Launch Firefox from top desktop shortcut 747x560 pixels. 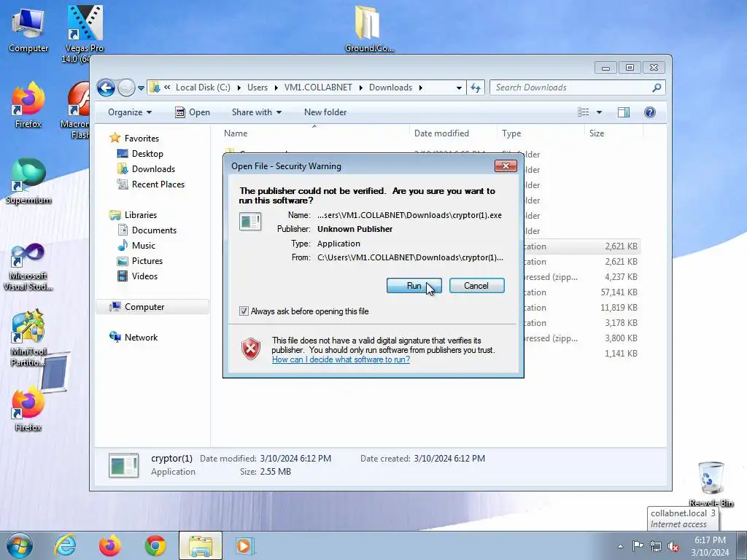[28, 105]
